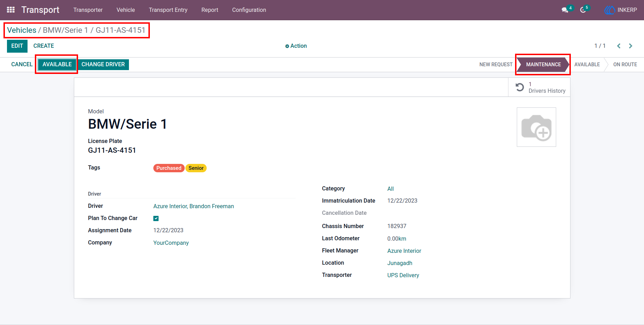
Task: Click the CREATE button
Action: 44,46
